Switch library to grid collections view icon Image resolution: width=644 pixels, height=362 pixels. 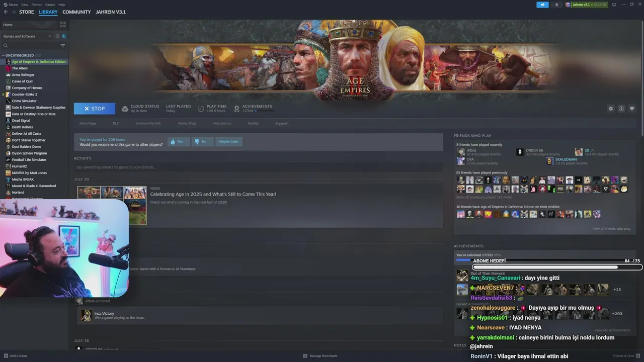(63, 24)
